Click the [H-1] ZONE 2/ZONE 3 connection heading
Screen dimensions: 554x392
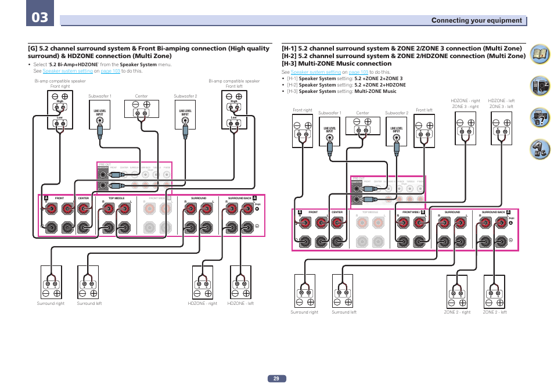coord(402,48)
